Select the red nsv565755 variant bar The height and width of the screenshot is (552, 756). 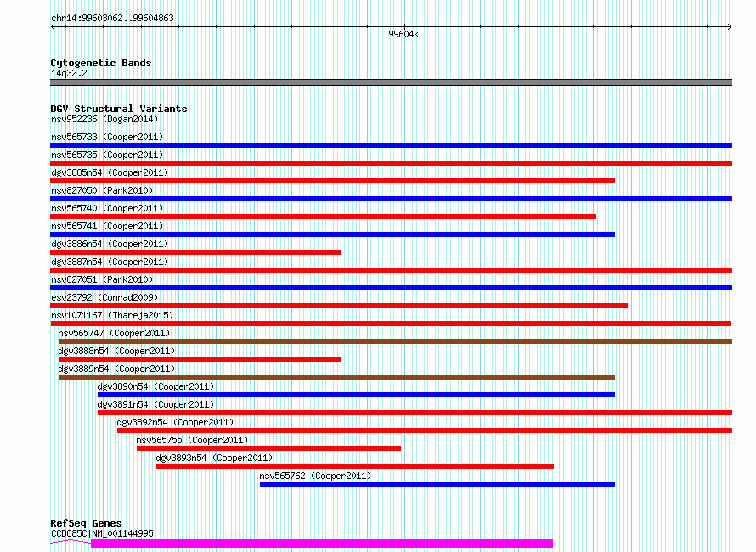point(268,448)
